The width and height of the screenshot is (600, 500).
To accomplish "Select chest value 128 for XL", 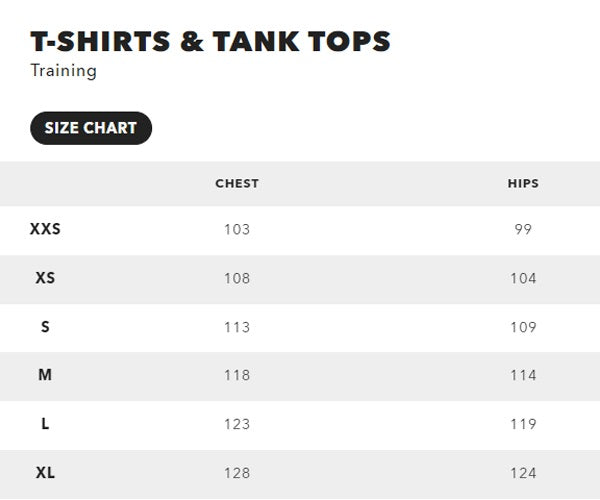I will coord(237,473).
